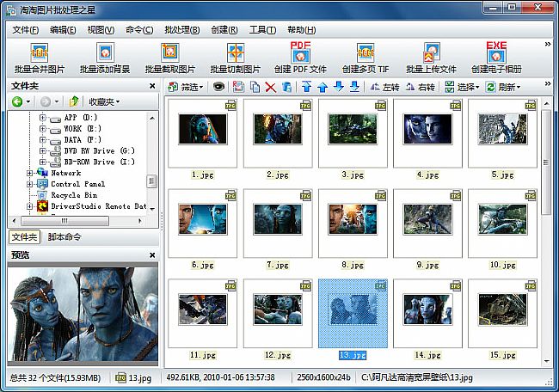The height and width of the screenshot is (392, 559).
Task: Open the 命令(C) menu
Action: click(139, 30)
